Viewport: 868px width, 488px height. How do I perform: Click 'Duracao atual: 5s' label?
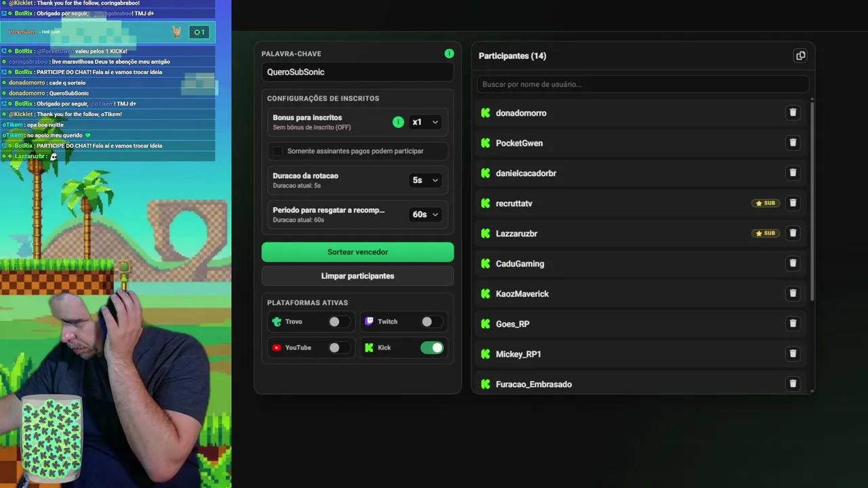point(296,186)
